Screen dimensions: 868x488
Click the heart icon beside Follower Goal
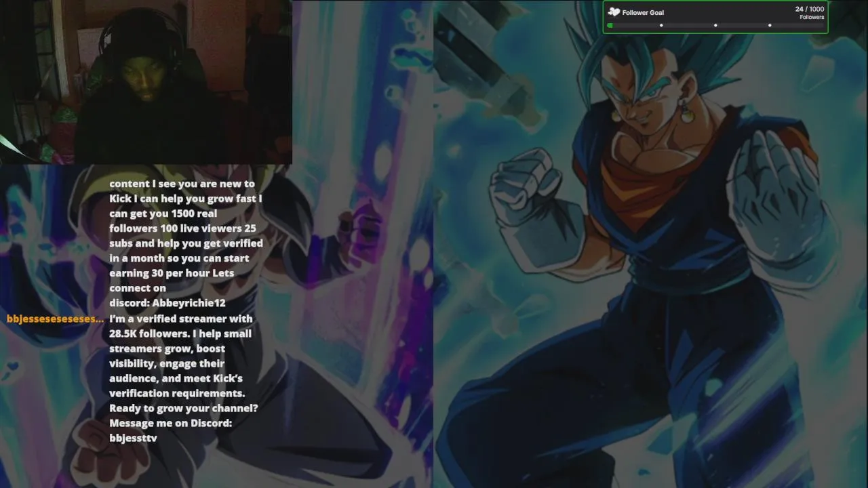pyautogui.click(x=614, y=12)
